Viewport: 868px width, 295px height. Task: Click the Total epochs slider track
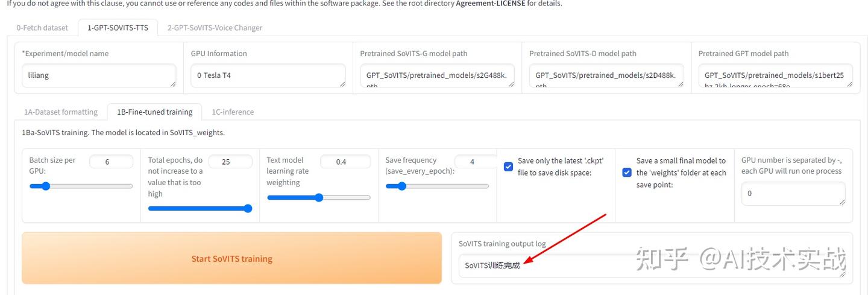click(200, 209)
